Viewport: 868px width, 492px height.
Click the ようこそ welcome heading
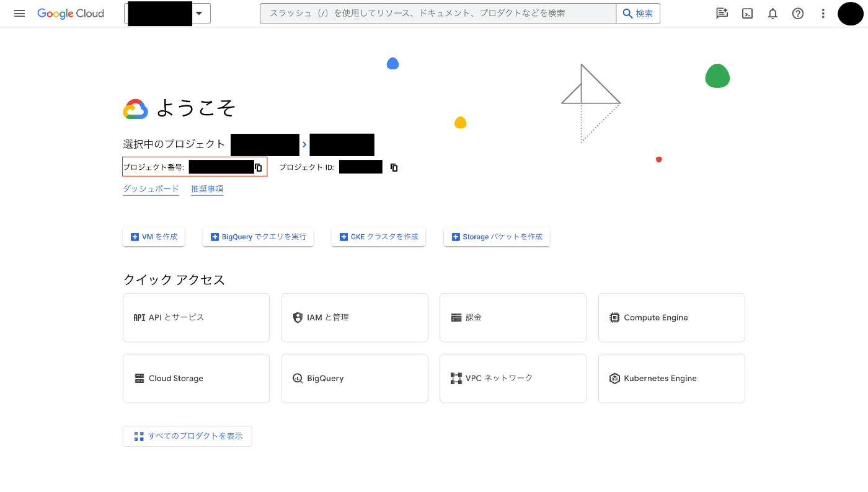click(196, 108)
